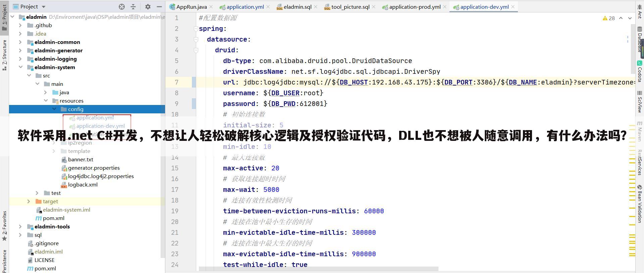Expand the .idea folder
The width and height of the screenshot is (644, 273).
click(20, 34)
